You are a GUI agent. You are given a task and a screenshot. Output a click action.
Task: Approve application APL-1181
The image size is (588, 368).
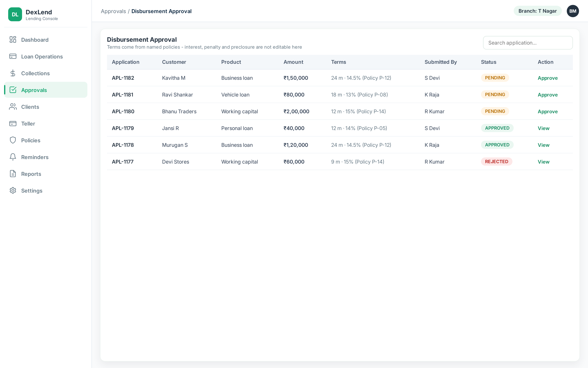[x=547, y=95]
